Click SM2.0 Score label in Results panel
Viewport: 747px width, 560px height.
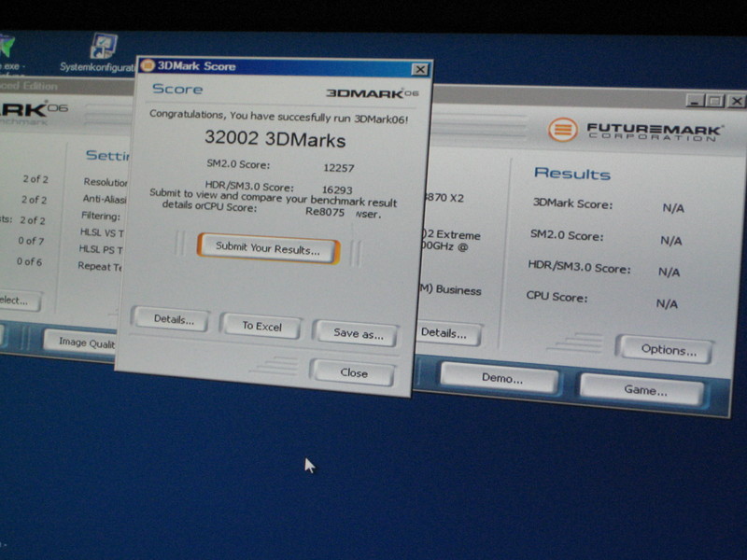pyautogui.click(x=567, y=235)
